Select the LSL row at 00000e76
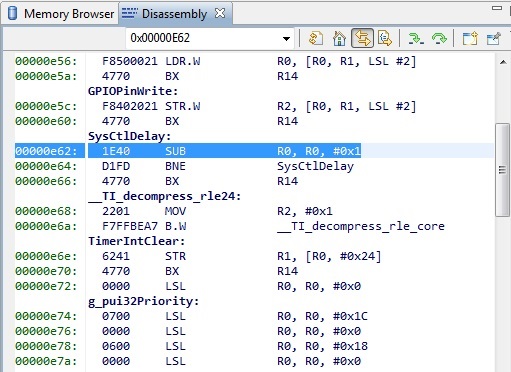Image resolution: width=511 pixels, height=372 pixels. click(254, 331)
